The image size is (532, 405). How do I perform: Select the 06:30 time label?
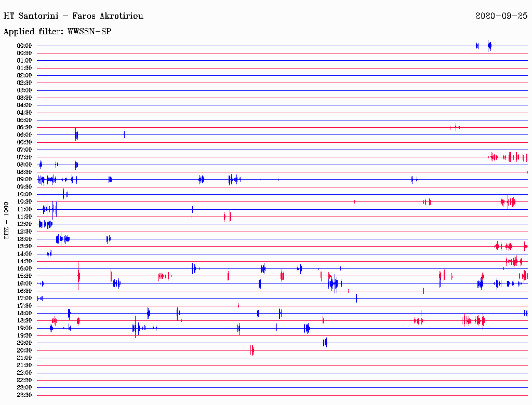24,142
